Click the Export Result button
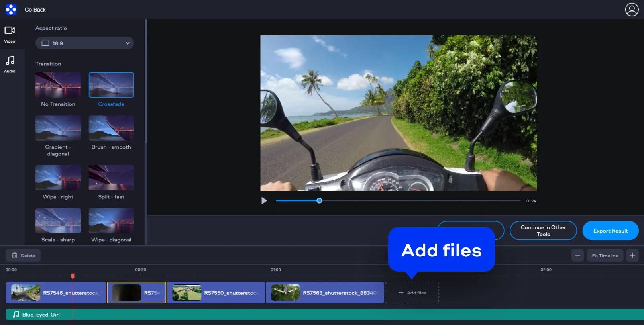This screenshot has height=325, width=644. point(610,231)
